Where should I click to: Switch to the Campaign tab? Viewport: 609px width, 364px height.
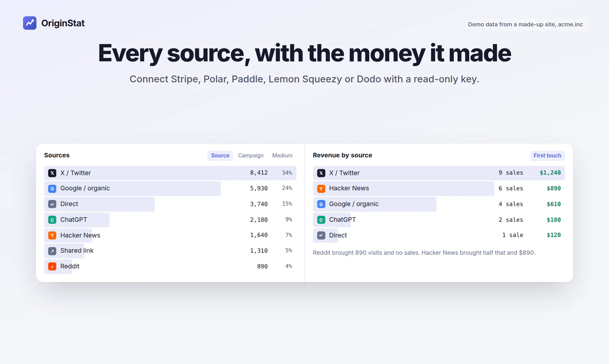point(251,155)
